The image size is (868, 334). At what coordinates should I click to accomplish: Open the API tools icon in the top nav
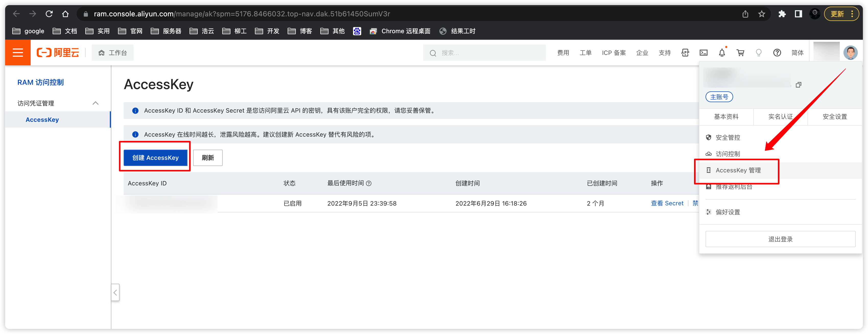pos(685,53)
